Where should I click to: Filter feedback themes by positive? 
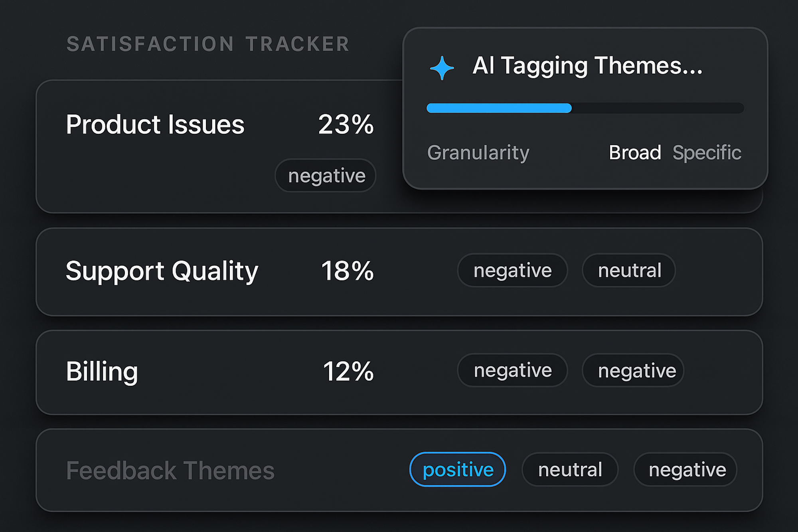click(x=458, y=469)
